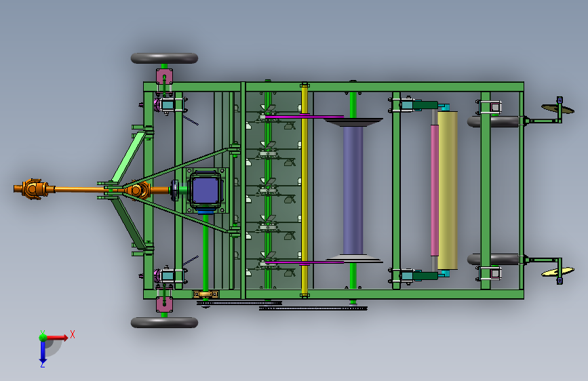Select the purple spool drum in the middle
Viewport: 588px width, 381px height.
coord(353,190)
